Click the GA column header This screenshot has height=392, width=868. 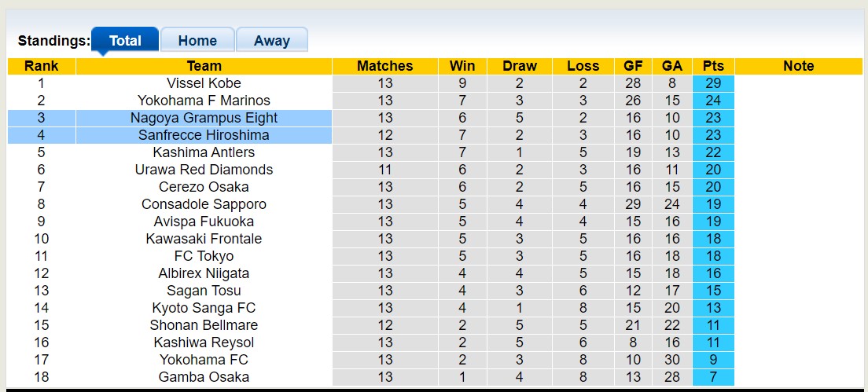[x=671, y=66]
